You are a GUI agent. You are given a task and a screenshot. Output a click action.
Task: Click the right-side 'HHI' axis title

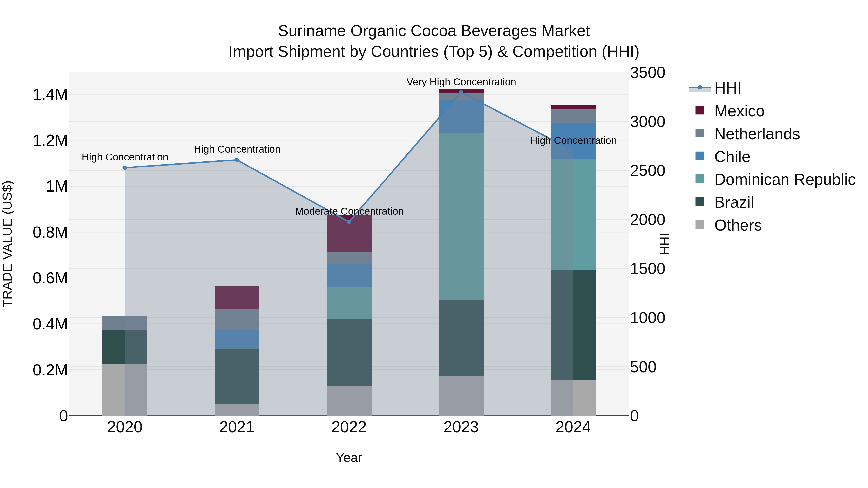(x=665, y=244)
